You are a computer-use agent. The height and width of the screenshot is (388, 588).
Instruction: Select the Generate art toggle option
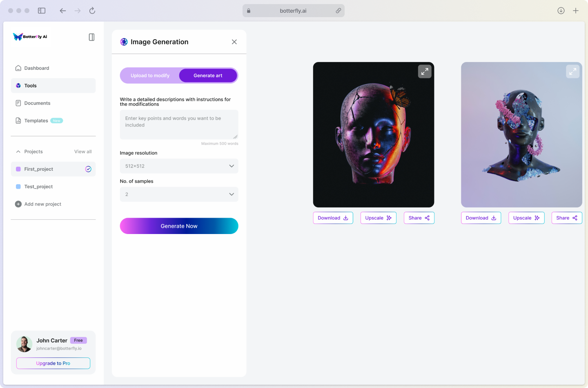(x=208, y=76)
